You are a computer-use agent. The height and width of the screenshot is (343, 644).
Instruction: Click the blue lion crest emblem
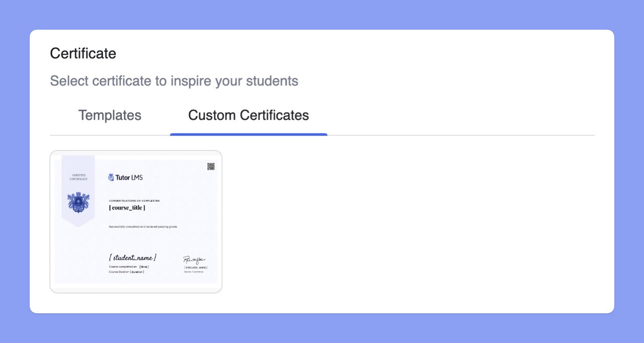[78, 202]
